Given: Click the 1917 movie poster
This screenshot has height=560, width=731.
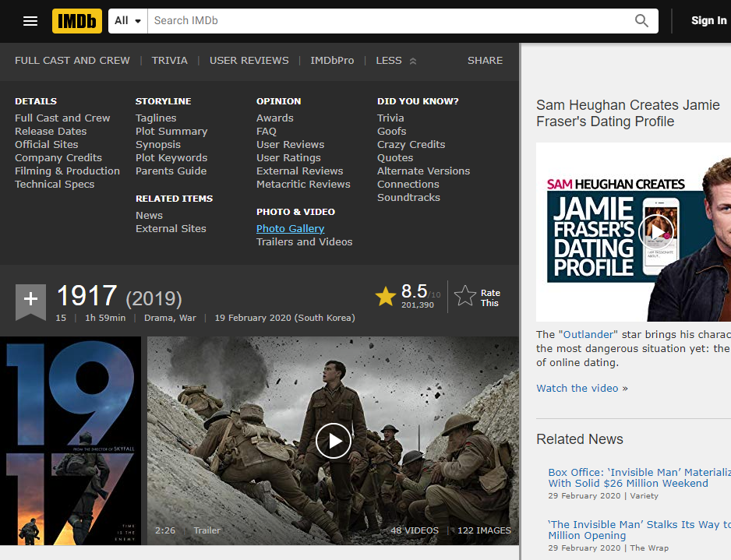Looking at the screenshot, I should click(70, 441).
